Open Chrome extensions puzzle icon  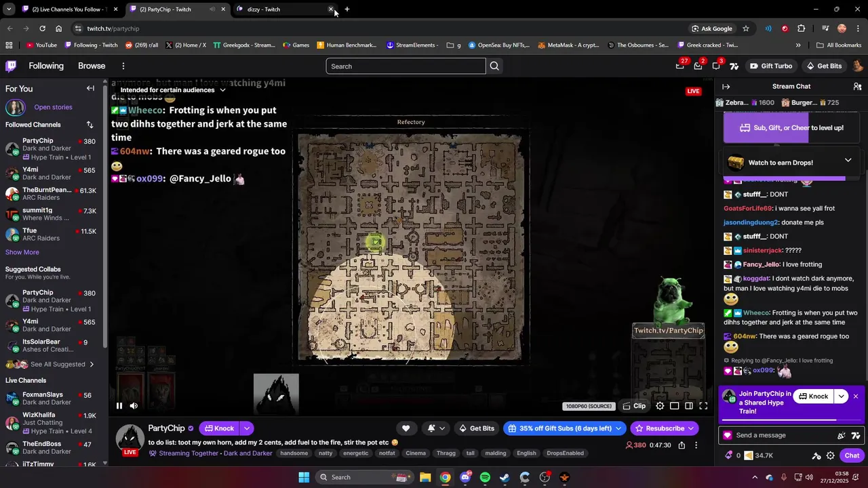coord(802,28)
